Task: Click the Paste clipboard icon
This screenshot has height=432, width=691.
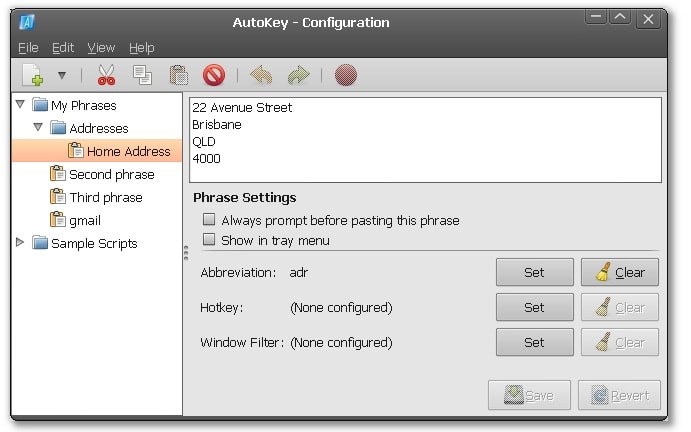Action: (179, 75)
